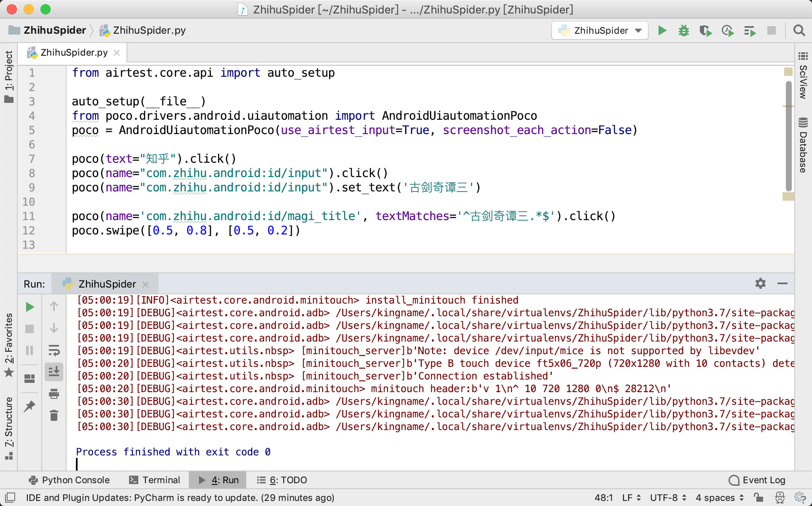
Task: Click the Search everywhere magnifier icon
Action: point(799,30)
